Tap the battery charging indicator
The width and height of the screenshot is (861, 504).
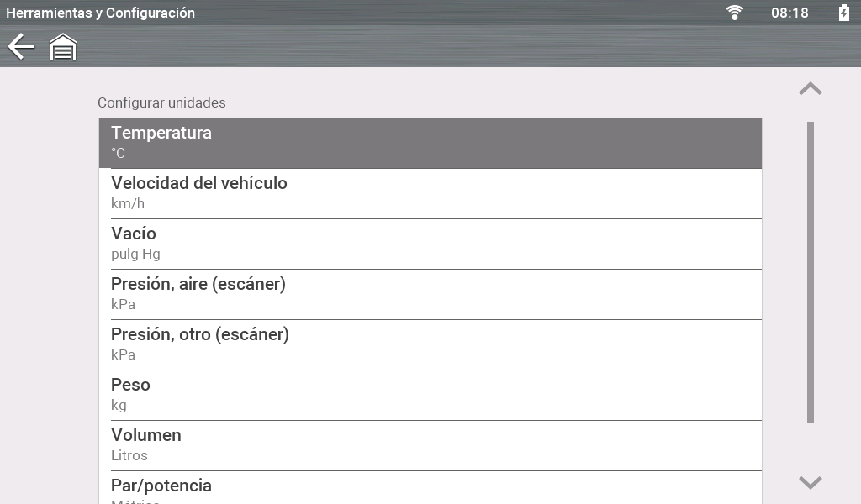843,13
